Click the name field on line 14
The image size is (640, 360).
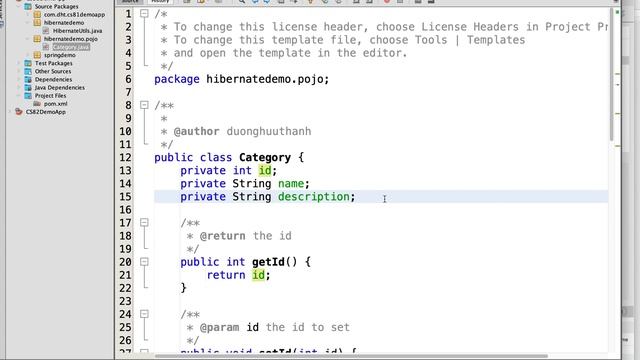[291, 184]
